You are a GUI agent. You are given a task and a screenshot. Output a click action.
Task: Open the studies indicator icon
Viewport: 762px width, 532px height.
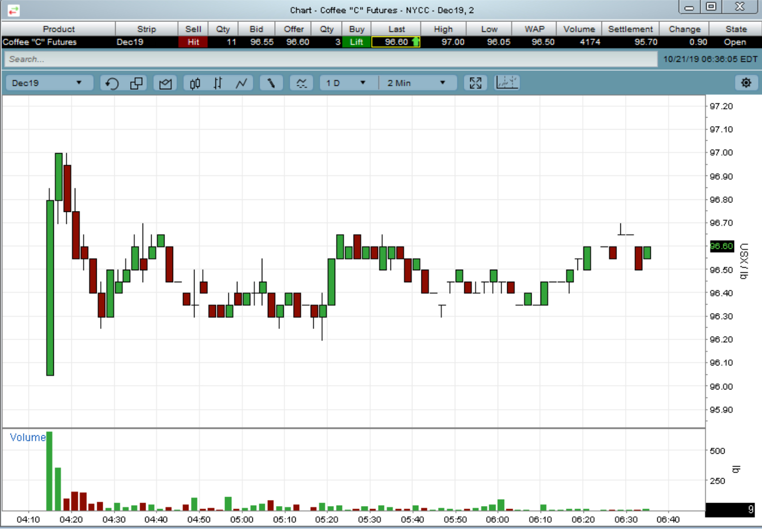(x=301, y=83)
